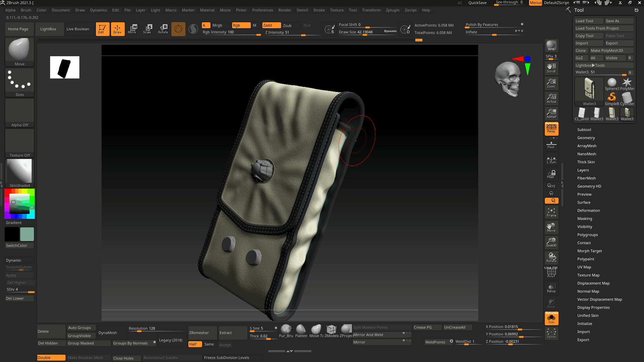Open the SkinShade4 material selector
Image resolution: width=644 pixels, height=362 pixels.
coord(20,173)
